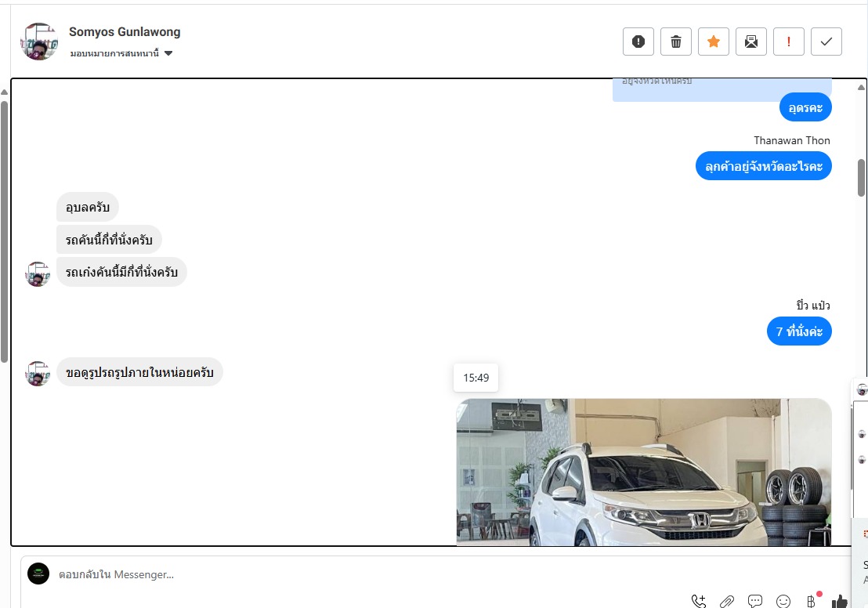Click the phone-plus call icon
This screenshot has width=868, height=608.
[x=698, y=601]
